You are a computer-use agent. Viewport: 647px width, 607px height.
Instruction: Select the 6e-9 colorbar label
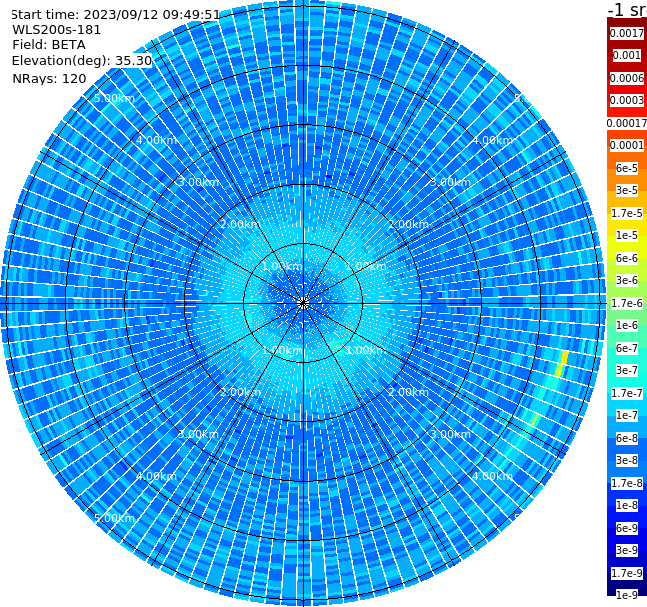tap(627, 528)
